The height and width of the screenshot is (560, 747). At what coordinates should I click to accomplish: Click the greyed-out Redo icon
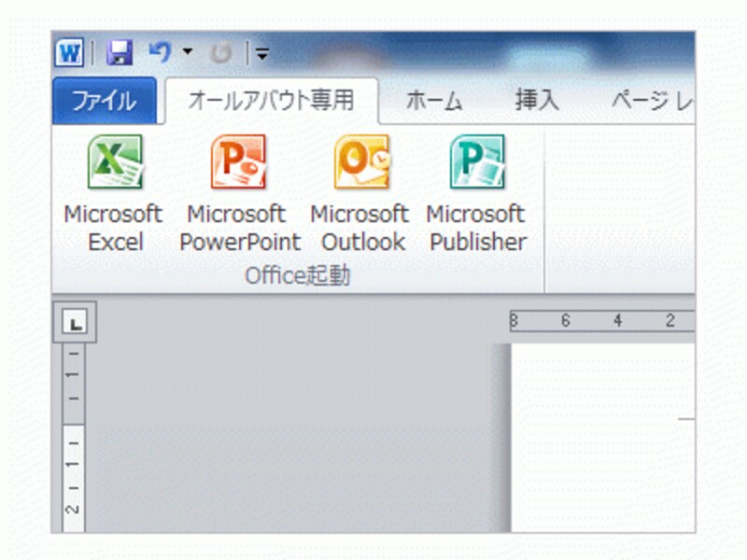tap(220, 53)
